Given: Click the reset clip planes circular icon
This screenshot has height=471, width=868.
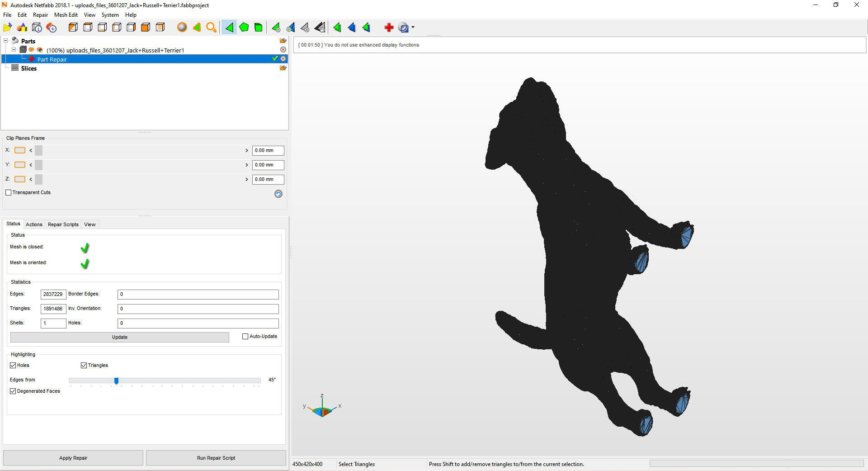Looking at the screenshot, I should coord(278,194).
